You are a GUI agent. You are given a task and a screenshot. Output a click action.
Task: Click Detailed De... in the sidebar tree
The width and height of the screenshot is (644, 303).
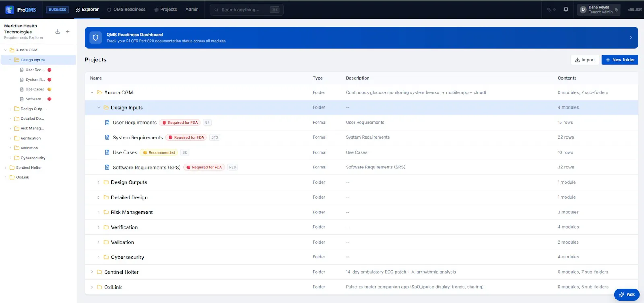(32, 119)
